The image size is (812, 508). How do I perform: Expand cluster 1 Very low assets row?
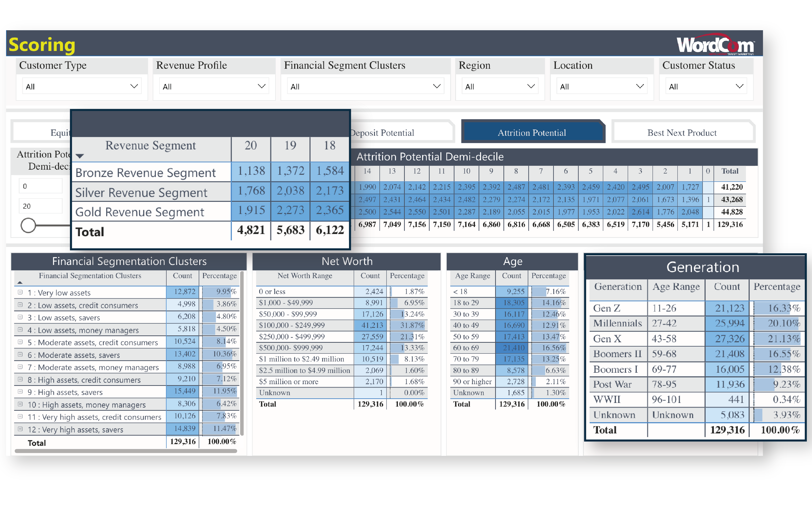[x=20, y=292]
